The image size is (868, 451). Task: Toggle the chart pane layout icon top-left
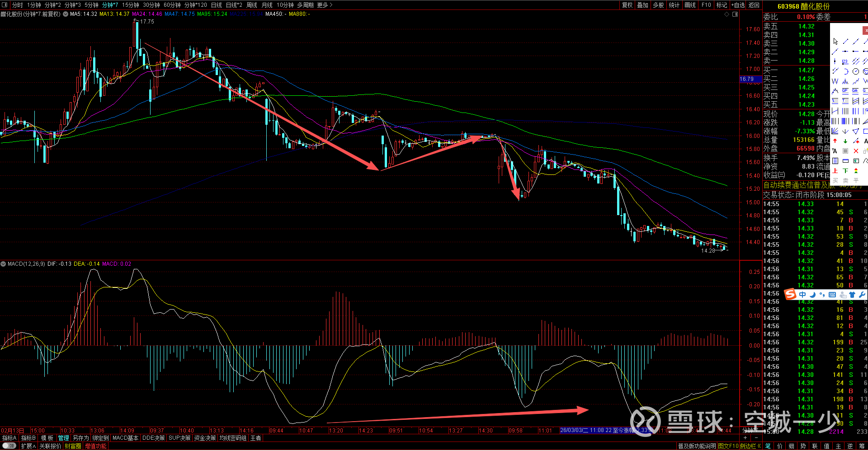click(5, 5)
